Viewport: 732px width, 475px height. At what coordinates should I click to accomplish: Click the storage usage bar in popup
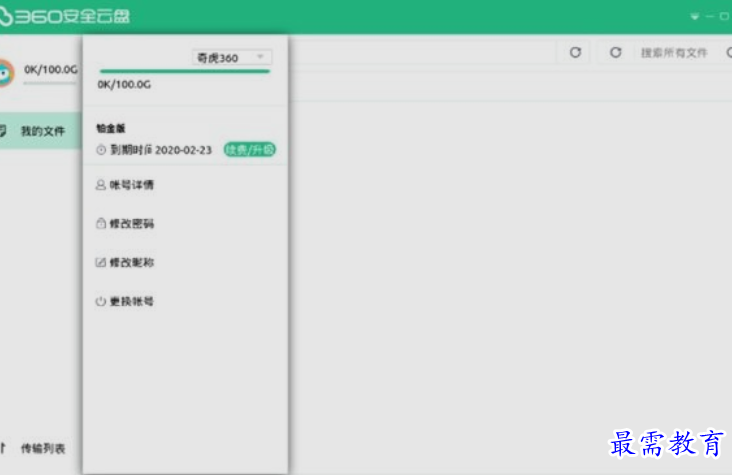coord(185,71)
